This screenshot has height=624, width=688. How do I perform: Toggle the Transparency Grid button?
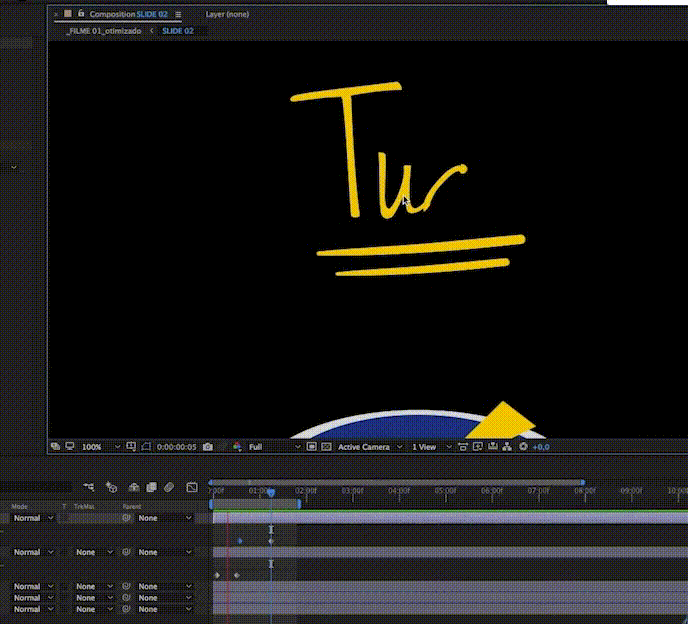[x=326, y=447]
